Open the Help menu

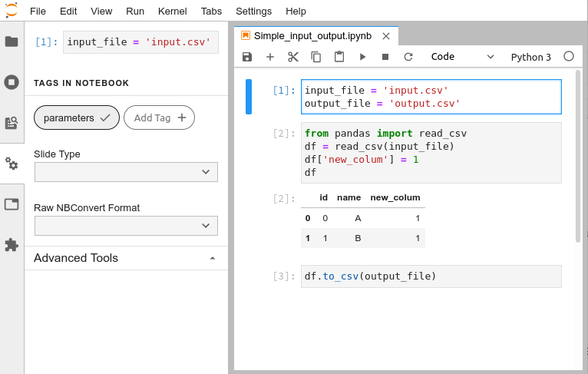click(296, 12)
